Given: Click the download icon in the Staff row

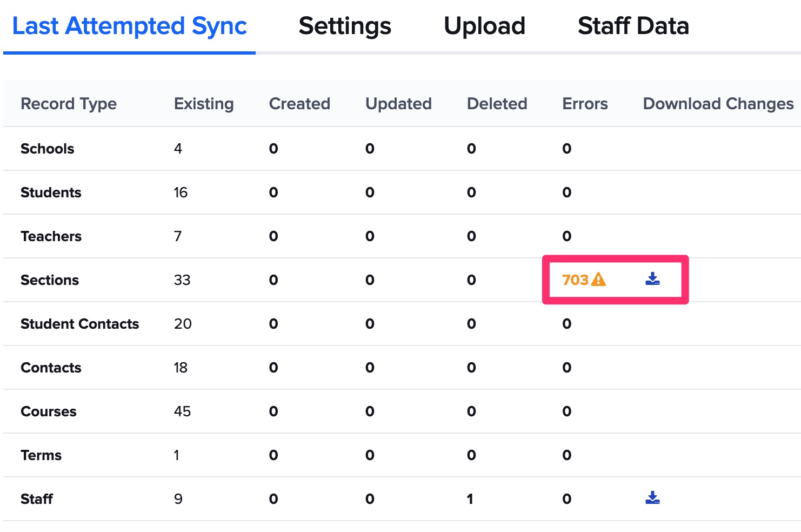Looking at the screenshot, I should 652,498.
